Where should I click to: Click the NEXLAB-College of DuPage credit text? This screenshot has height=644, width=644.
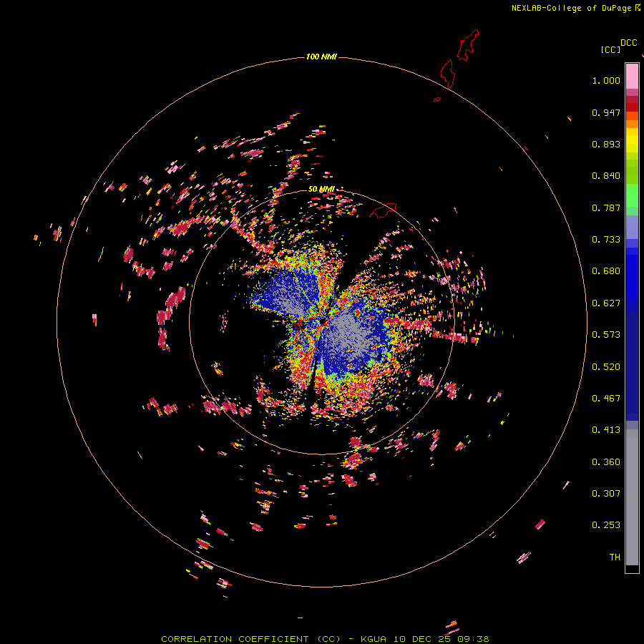point(571,8)
